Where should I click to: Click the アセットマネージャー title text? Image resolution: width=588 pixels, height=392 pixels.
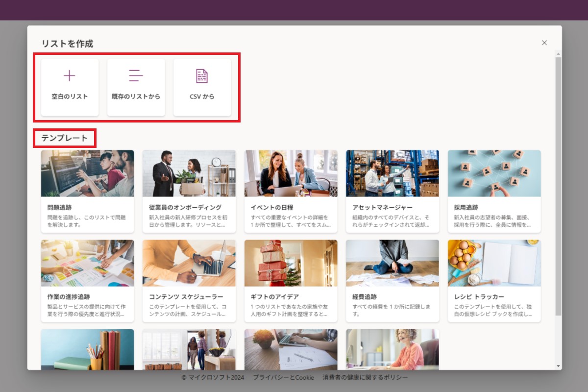click(x=382, y=207)
